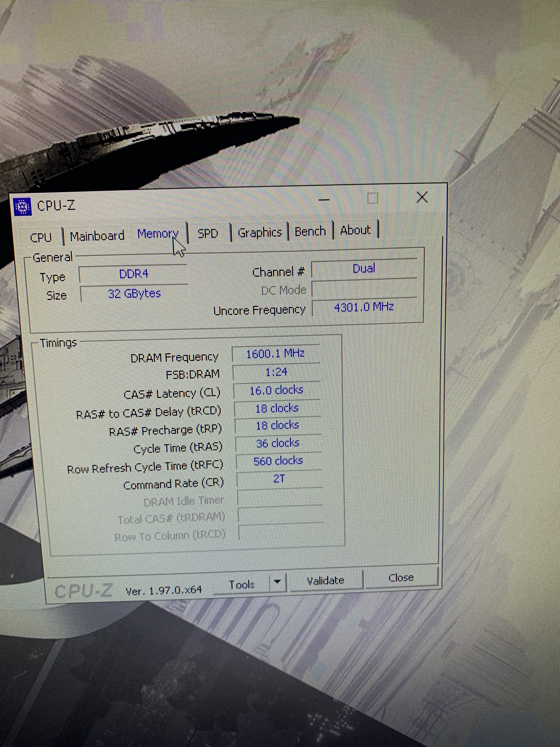Click the Close button at bottom

point(401,578)
